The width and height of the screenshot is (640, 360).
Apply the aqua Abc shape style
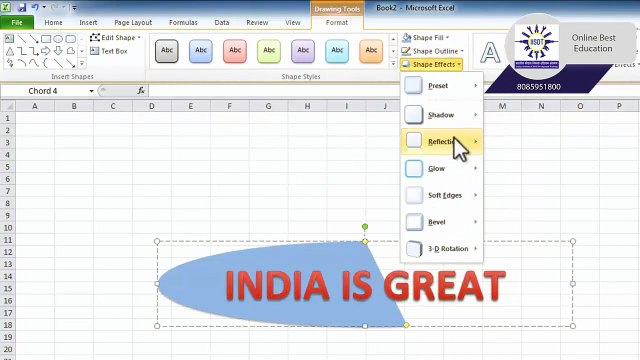click(337, 51)
